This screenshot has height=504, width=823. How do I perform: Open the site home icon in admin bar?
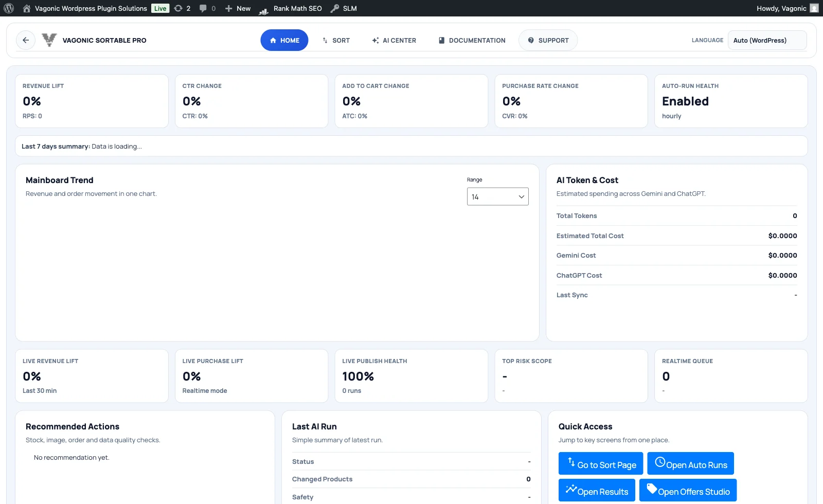(27, 8)
